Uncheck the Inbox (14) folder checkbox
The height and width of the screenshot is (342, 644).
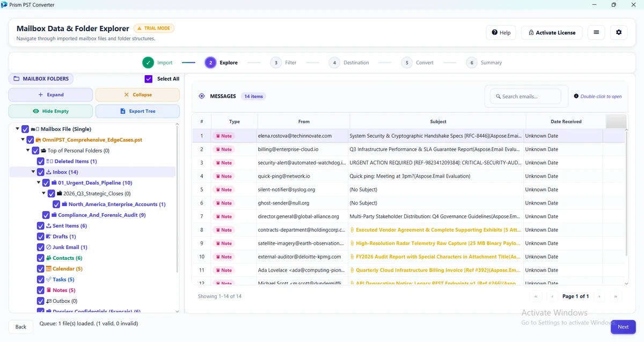point(41,172)
